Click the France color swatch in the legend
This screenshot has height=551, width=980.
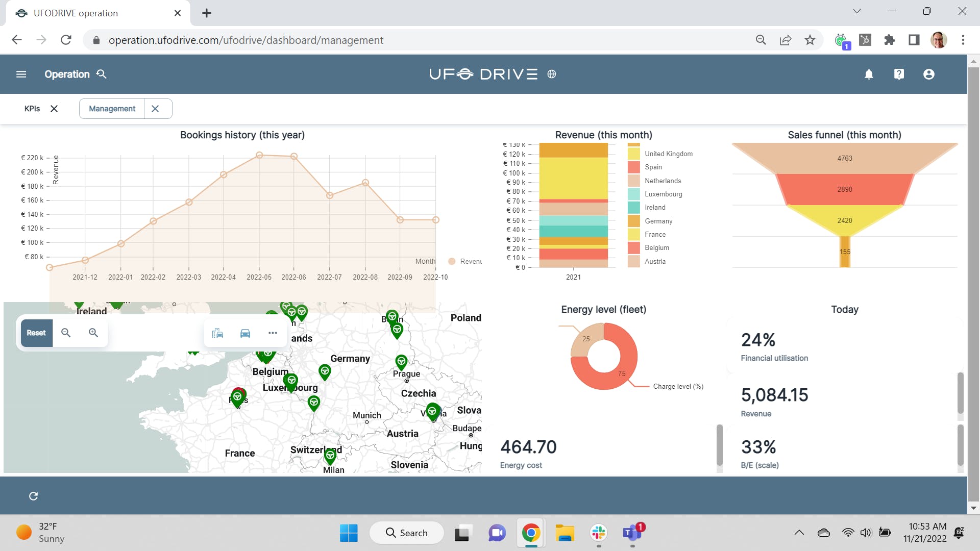[634, 235]
